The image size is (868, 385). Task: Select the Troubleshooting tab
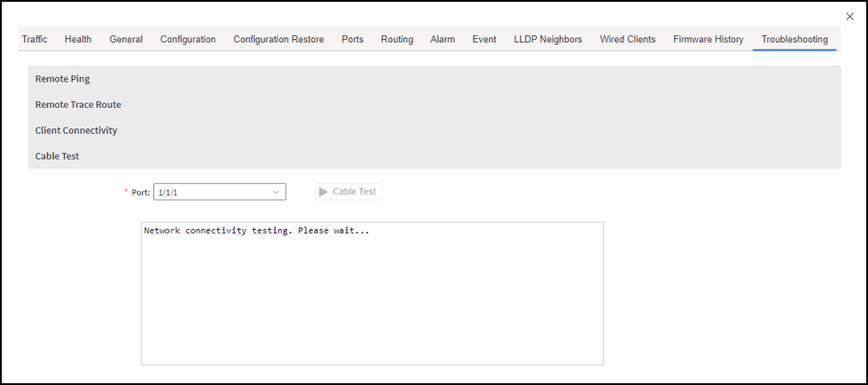(794, 39)
